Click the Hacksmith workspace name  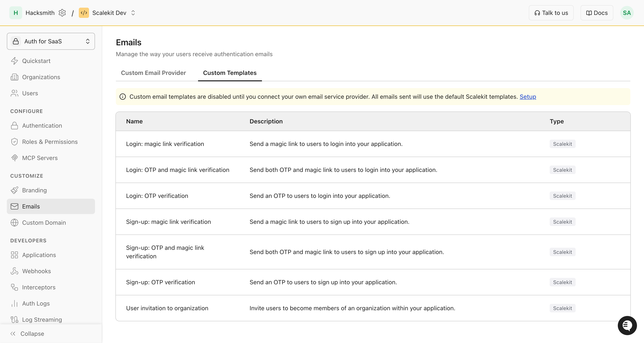[40, 13]
